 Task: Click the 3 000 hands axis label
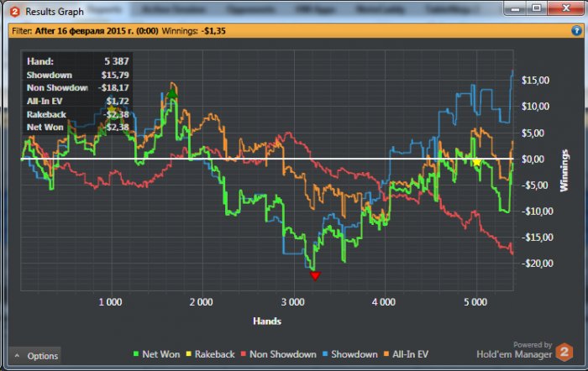point(293,302)
